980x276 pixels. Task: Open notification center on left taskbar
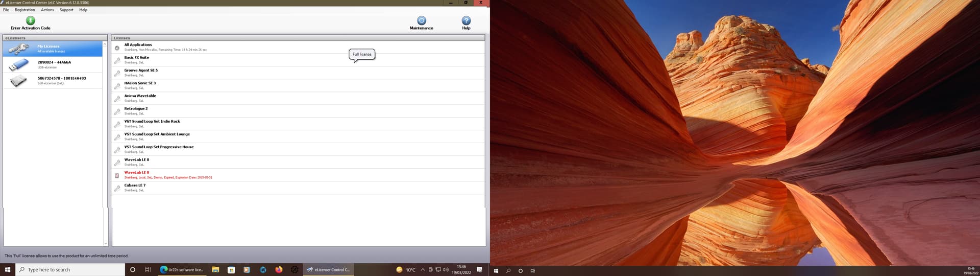coord(479,270)
